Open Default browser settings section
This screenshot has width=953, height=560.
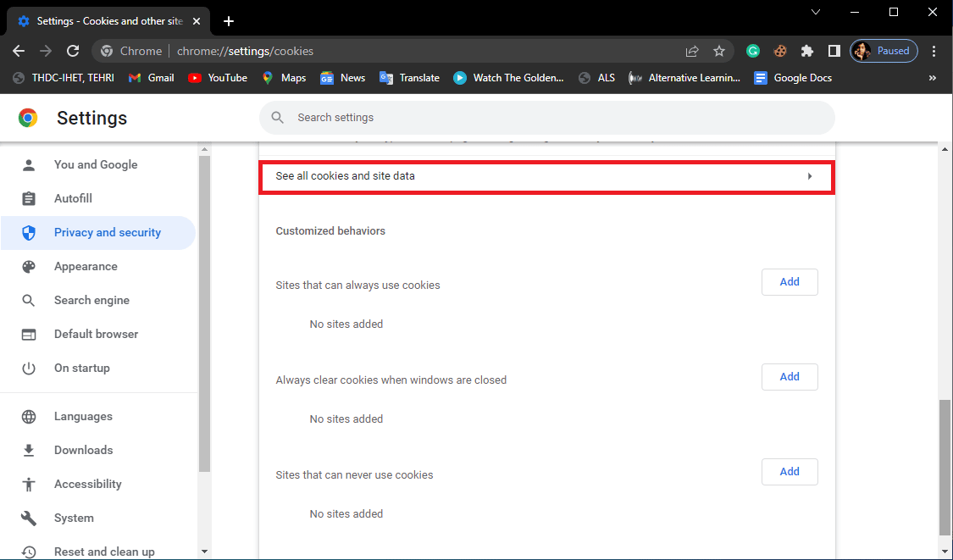[x=98, y=335]
